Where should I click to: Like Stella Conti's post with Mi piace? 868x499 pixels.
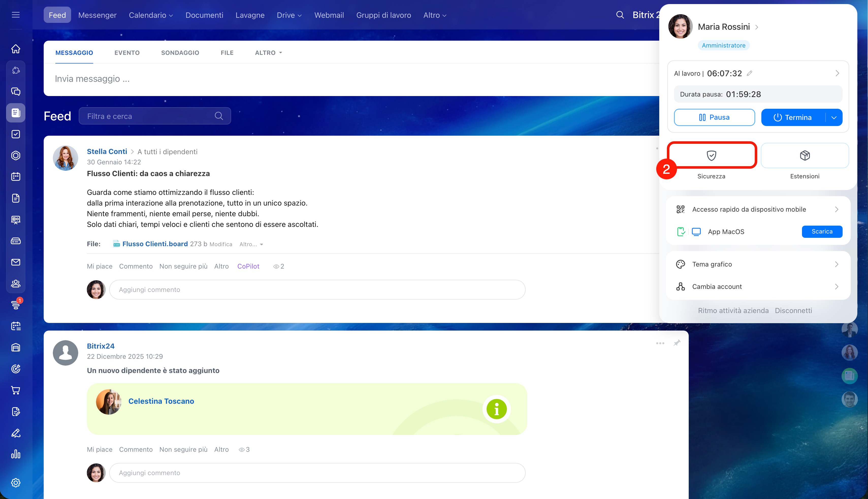pyautogui.click(x=99, y=266)
